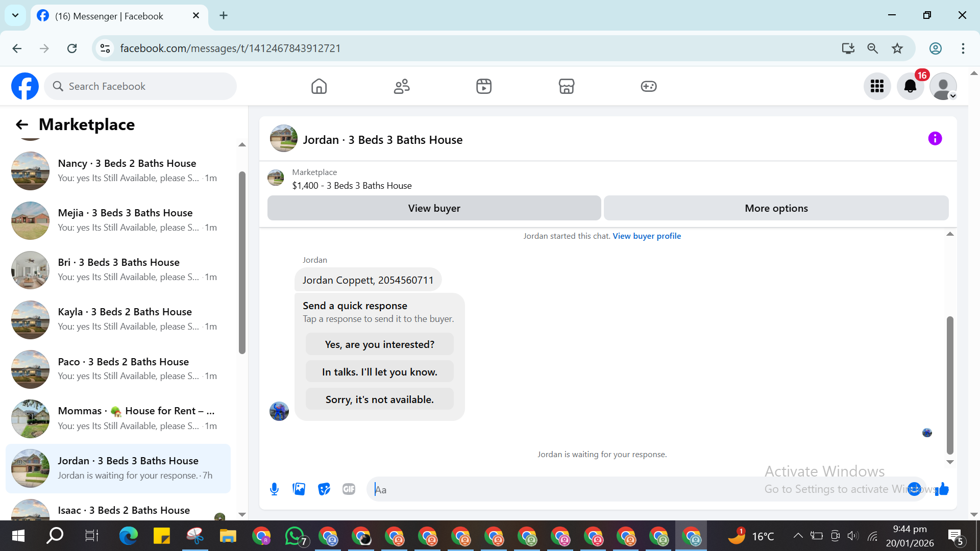Image resolution: width=980 pixels, height=551 pixels.
Task: Open the account profile menu
Action: [x=943, y=86]
